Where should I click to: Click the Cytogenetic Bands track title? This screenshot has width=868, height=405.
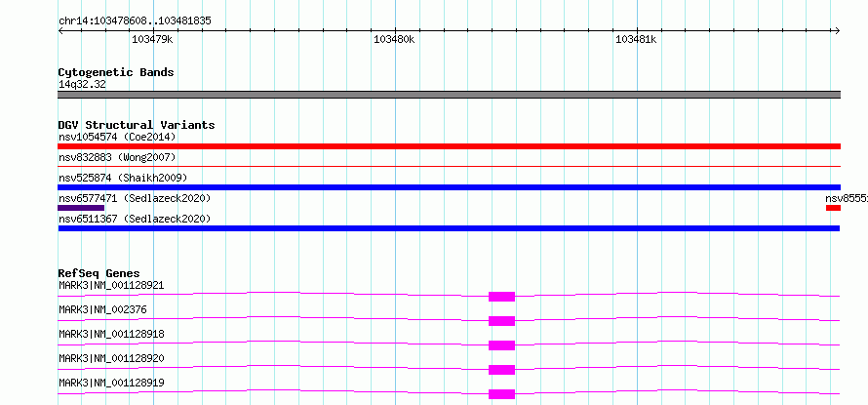[116, 72]
